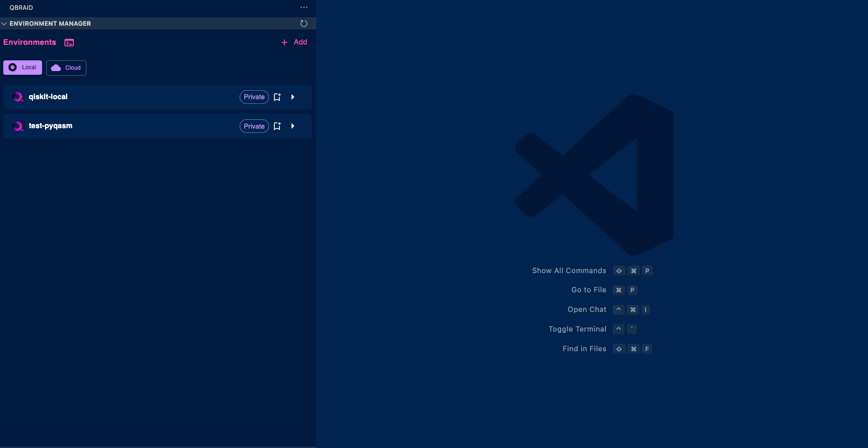Click the Private badge on qiskit-local
This screenshot has width=868, height=448.
click(x=254, y=97)
